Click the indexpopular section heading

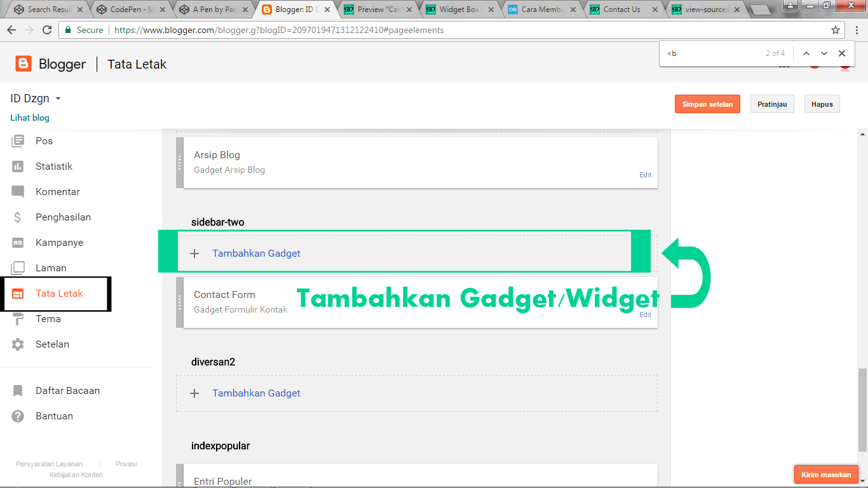[x=220, y=446]
